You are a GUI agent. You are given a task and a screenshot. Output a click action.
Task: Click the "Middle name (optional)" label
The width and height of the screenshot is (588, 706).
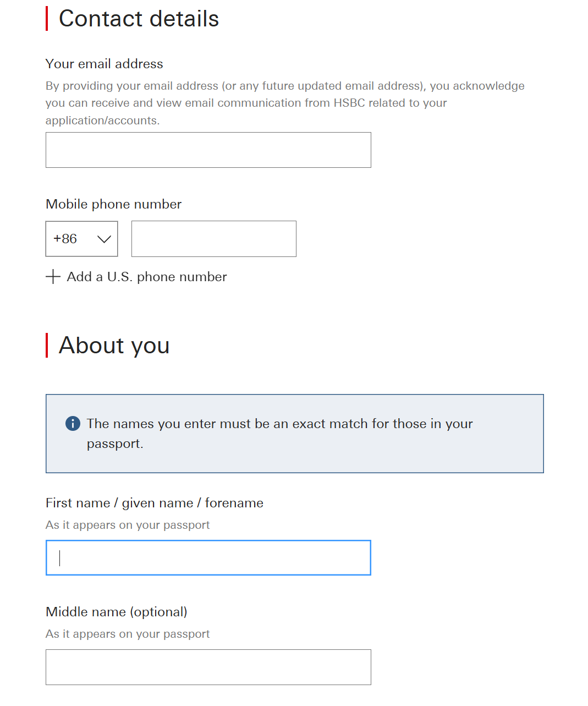pos(116,612)
